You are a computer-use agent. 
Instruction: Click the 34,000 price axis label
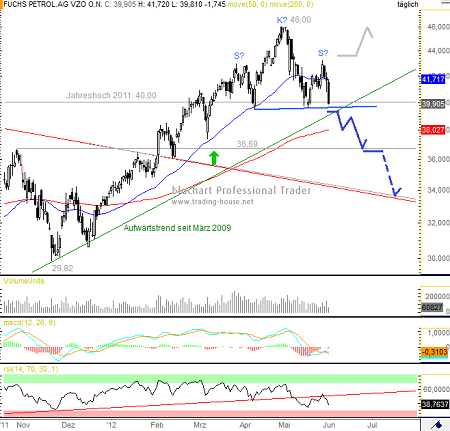tap(438, 190)
